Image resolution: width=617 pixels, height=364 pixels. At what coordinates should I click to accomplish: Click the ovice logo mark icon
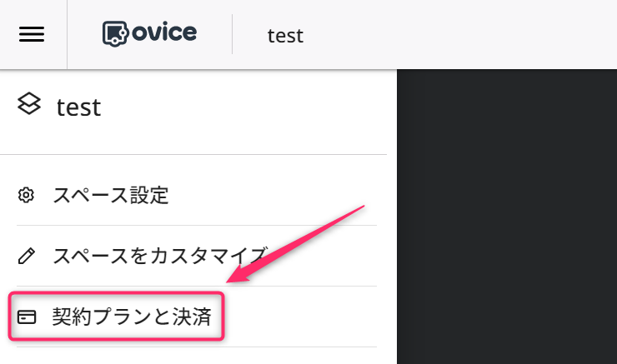pos(115,34)
